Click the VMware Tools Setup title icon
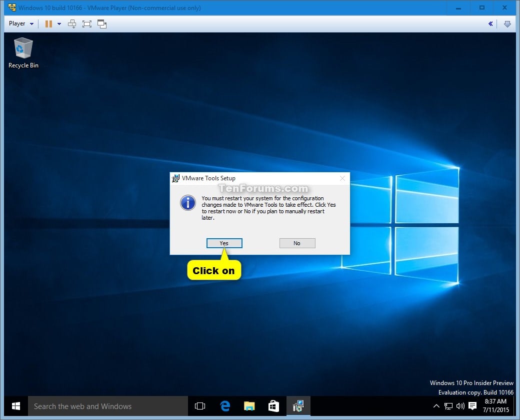 click(x=175, y=178)
